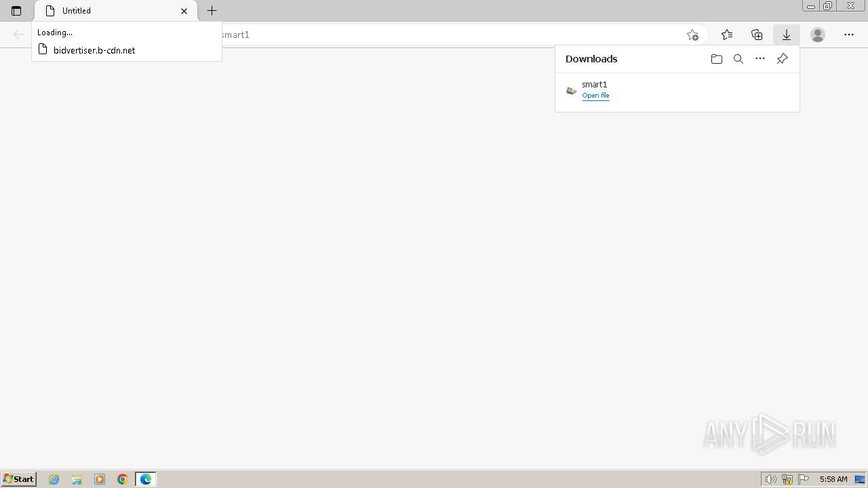Screen dimensions: 868x488
Task: Open more options in Downloads panel
Action: 760,59
